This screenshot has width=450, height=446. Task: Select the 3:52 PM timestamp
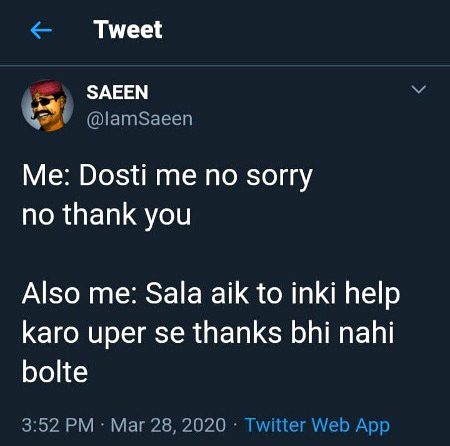pyautogui.click(x=58, y=425)
